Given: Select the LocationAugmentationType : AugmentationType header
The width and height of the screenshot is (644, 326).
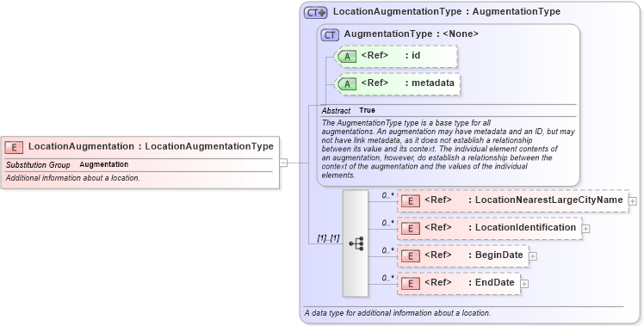Looking at the screenshot, I should 447,11.
